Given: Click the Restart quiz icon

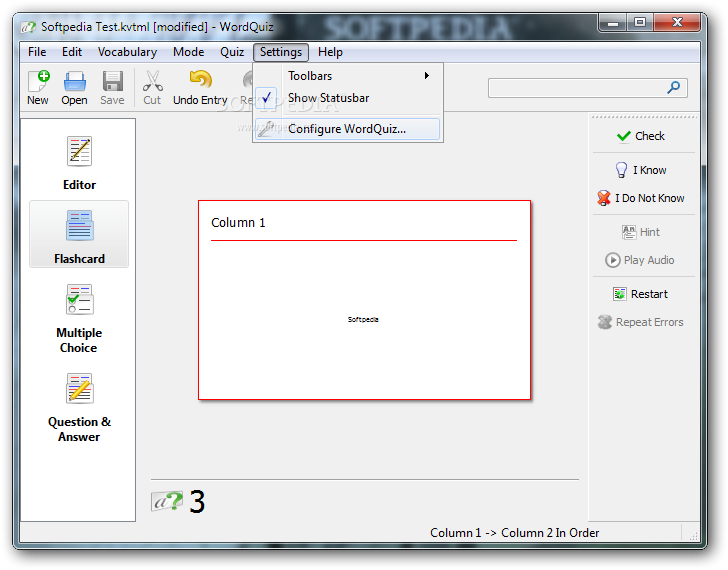Looking at the screenshot, I should click(x=620, y=294).
